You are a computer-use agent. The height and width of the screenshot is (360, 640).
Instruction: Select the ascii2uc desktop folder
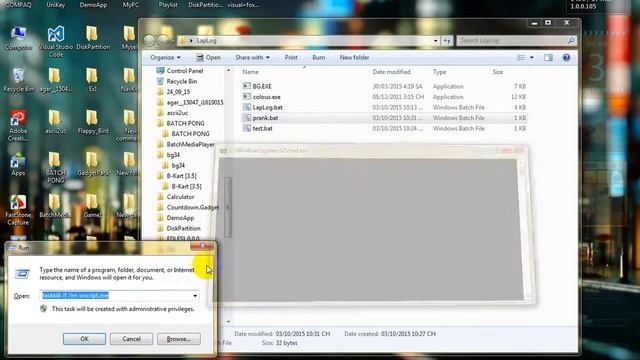click(56, 122)
